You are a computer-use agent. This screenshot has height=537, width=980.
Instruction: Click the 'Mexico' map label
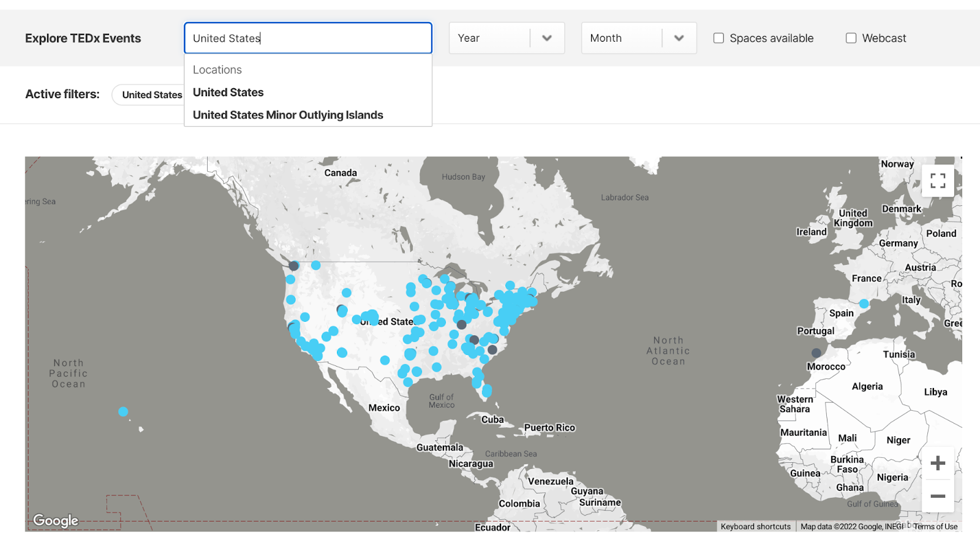coord(384,408)
